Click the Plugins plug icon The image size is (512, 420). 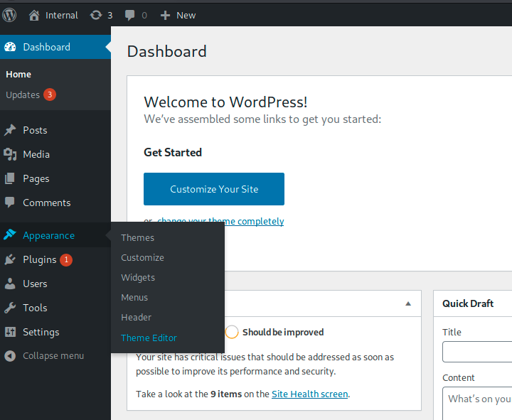10,259
